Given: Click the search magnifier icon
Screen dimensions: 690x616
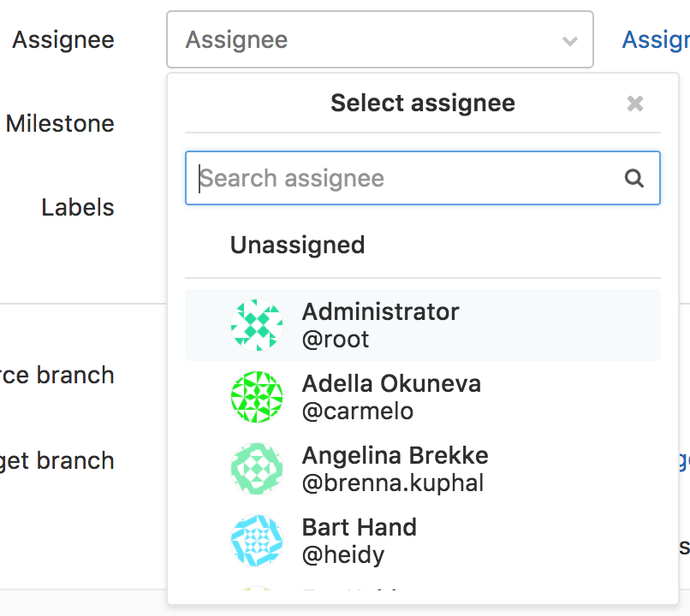Looking at the screenshot, I should click(634, 178).
